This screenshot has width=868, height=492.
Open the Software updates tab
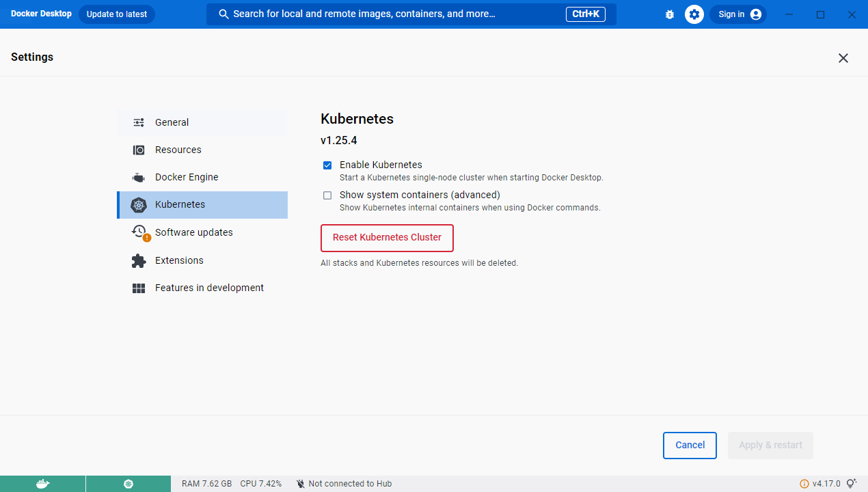tap(202, 232)
